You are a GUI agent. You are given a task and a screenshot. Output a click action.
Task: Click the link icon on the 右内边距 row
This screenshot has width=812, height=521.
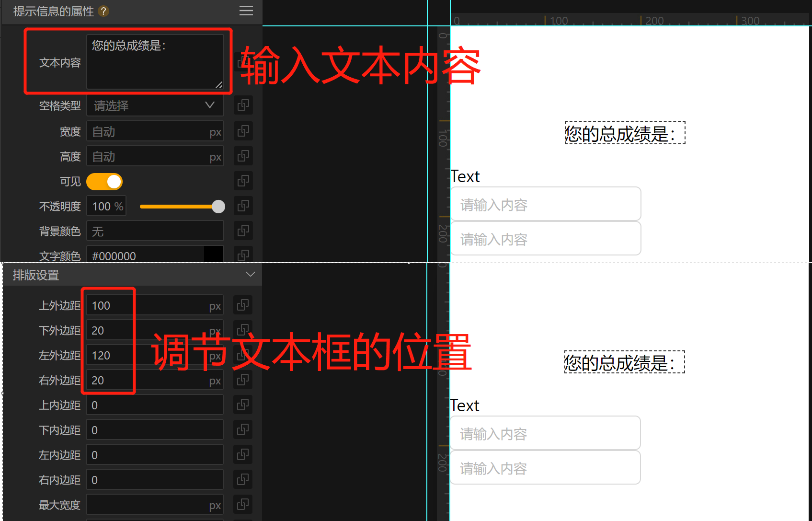tap(243, 479)
